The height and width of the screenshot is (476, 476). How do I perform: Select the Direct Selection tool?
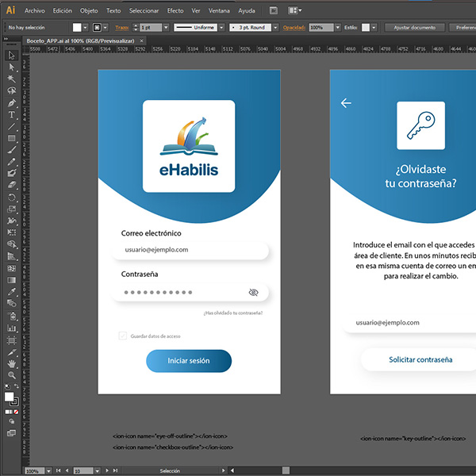click(x=12, y=67)
